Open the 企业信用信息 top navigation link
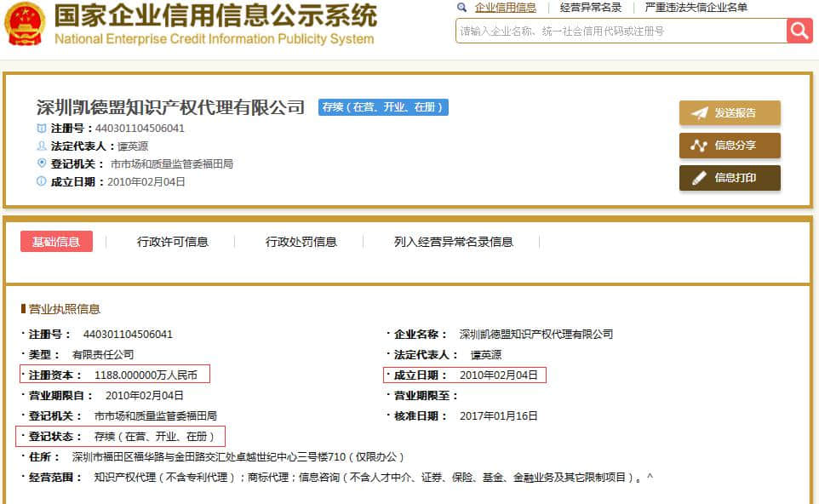The image size is (819, 504). point(506,8)
